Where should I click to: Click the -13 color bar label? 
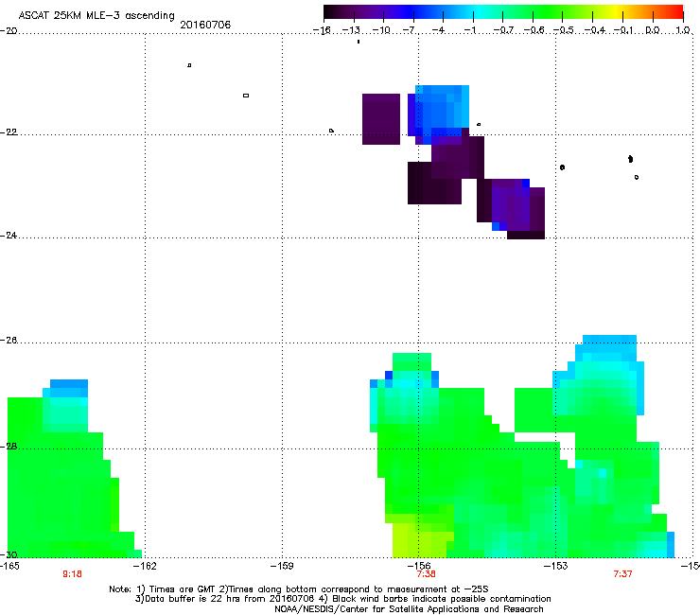click(351, 30)
